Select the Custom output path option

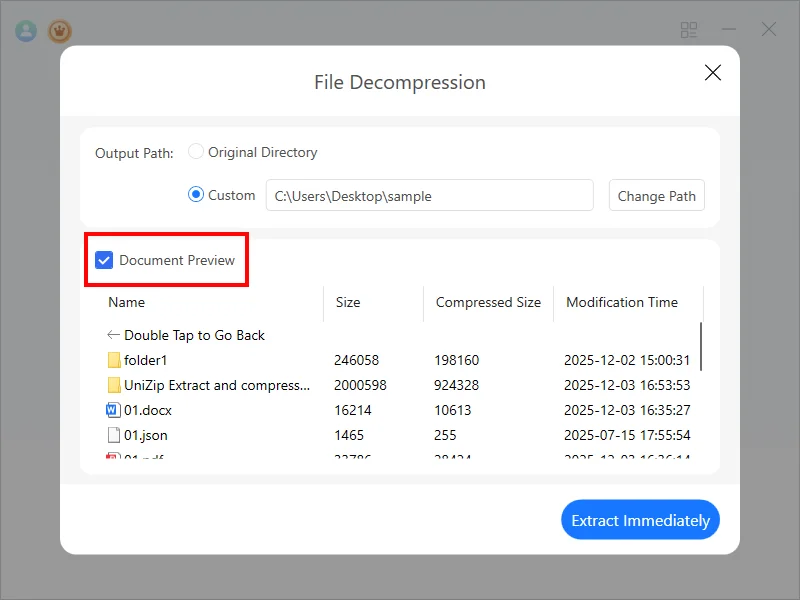pyautogui.click(x=196, y=195)
